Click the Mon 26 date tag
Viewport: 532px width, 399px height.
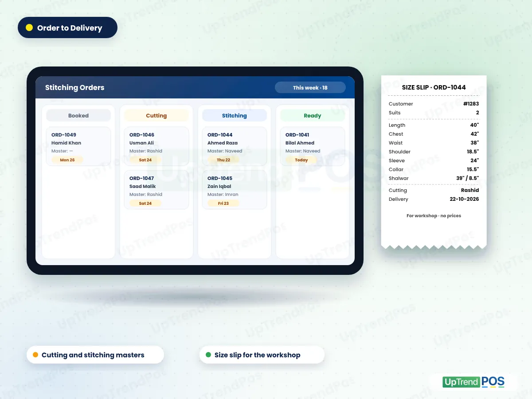click(67, 160)
